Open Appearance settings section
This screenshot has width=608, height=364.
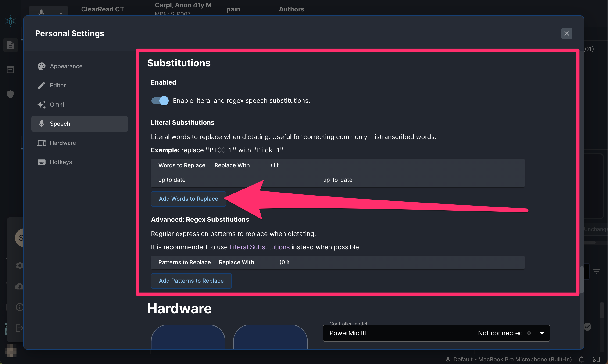[x=79, y=66]
